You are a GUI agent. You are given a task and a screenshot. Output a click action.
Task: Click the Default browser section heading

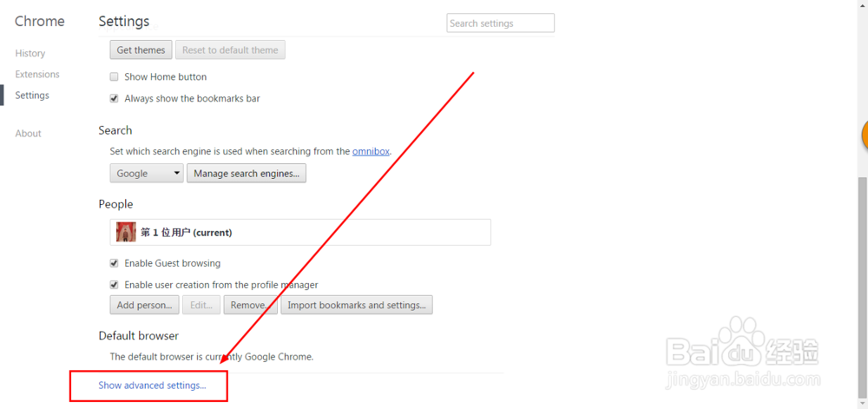pos(138,335)
